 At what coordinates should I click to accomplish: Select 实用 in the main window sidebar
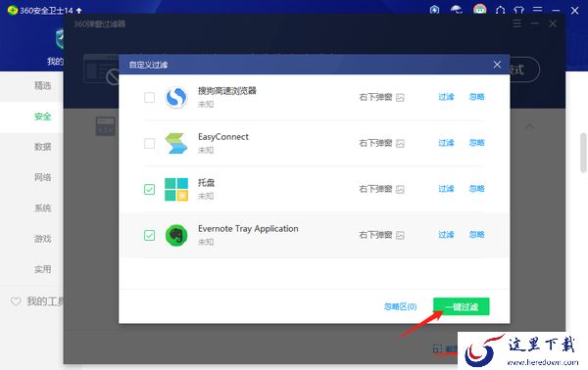42,269
